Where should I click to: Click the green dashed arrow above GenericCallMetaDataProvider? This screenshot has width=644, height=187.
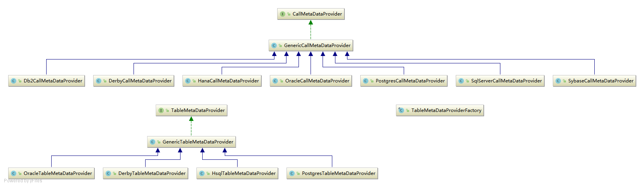coord(311,30)
